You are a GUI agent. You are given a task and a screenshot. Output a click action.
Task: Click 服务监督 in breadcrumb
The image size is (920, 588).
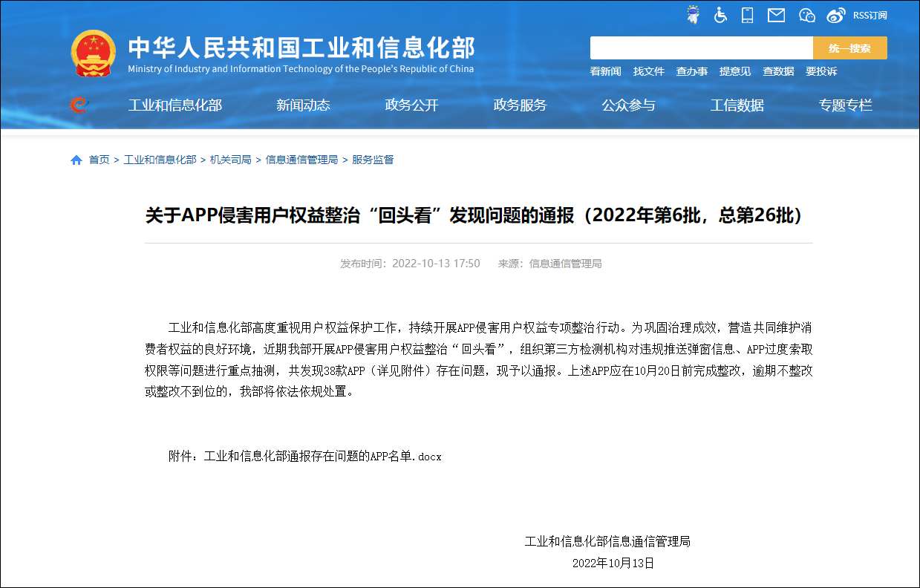pyautogui.click(x=373, y=160)
